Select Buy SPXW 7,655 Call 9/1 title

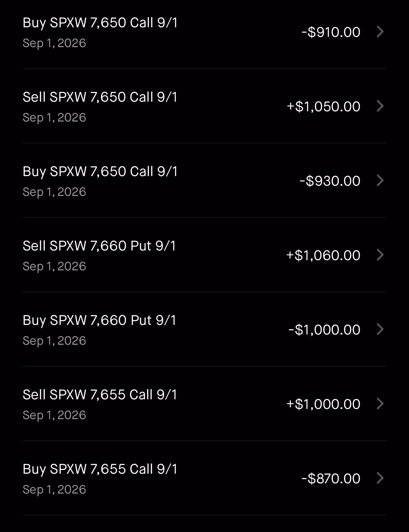click(100, 469)
